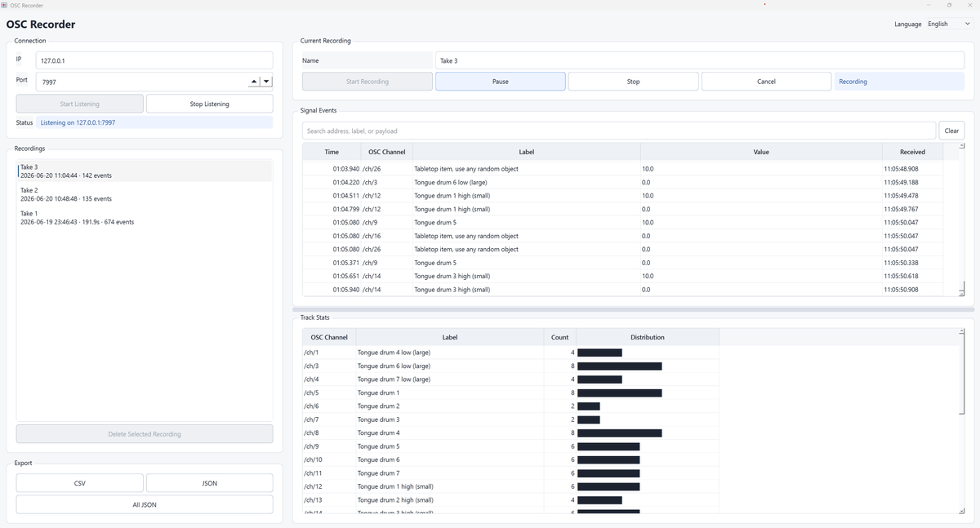Sort Signal Events by Received column
The width and height of the screenshot is (980, 528).
(912, 152)
